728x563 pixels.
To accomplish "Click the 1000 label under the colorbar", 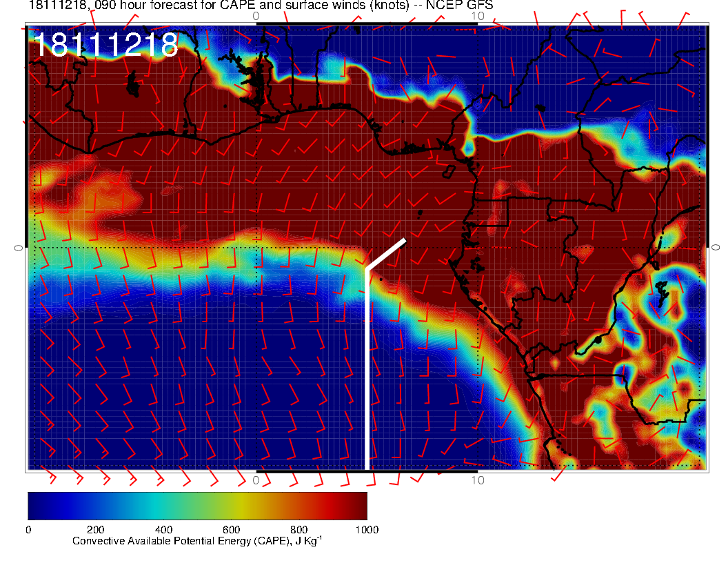I will point(366,530).
